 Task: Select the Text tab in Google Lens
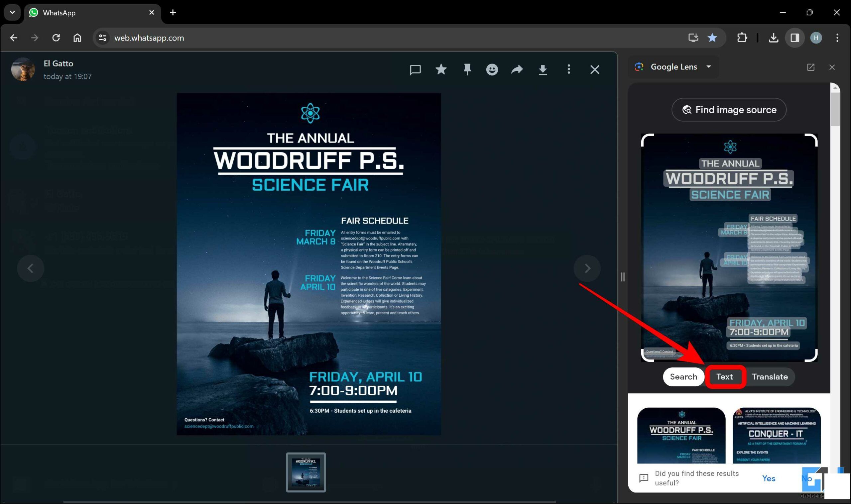[724, 376]
